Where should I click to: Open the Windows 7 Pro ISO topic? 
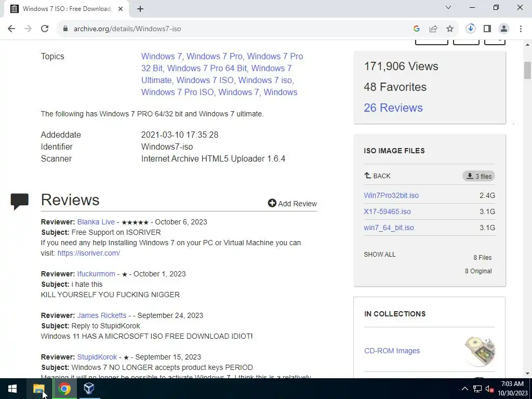tap(178, 92)
